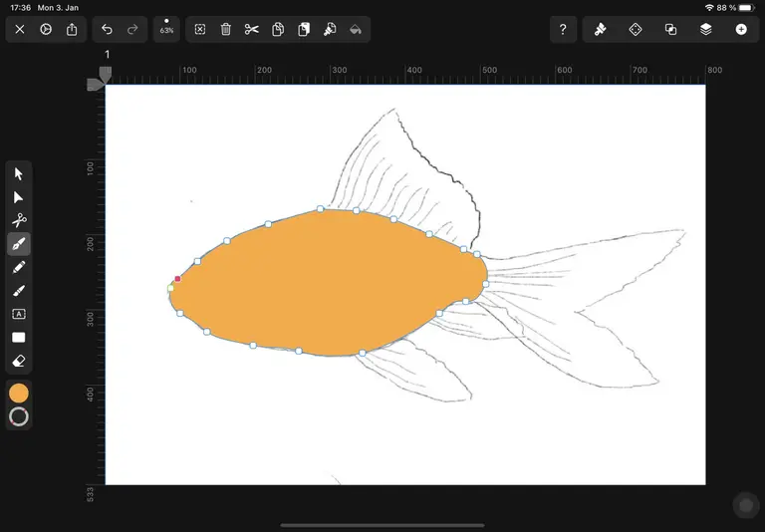Select the Rectangle shape tool
This screenshot has height=532, width=765.
[x=19, y=338]
